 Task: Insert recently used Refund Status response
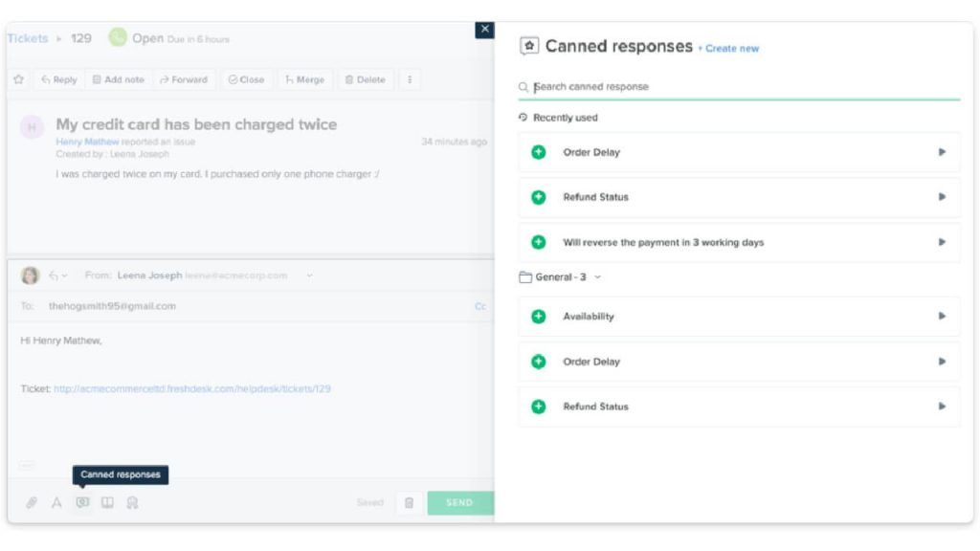538,197
